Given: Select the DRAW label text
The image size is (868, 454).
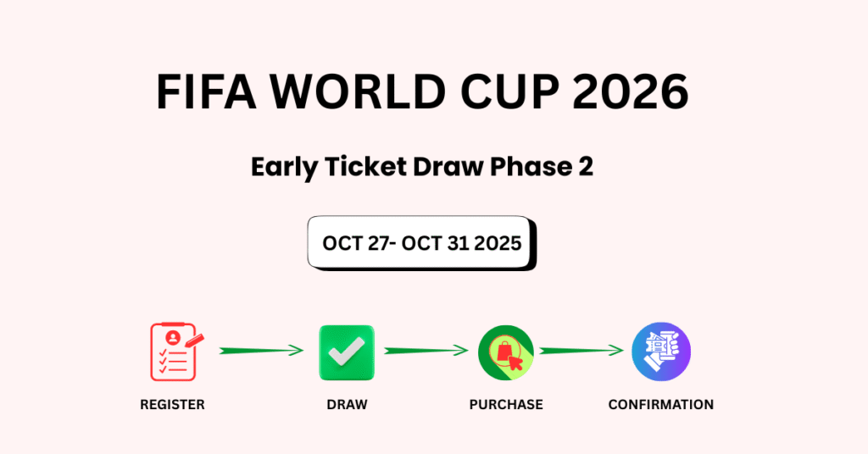Looking at the screenshot, I should 347,405.
